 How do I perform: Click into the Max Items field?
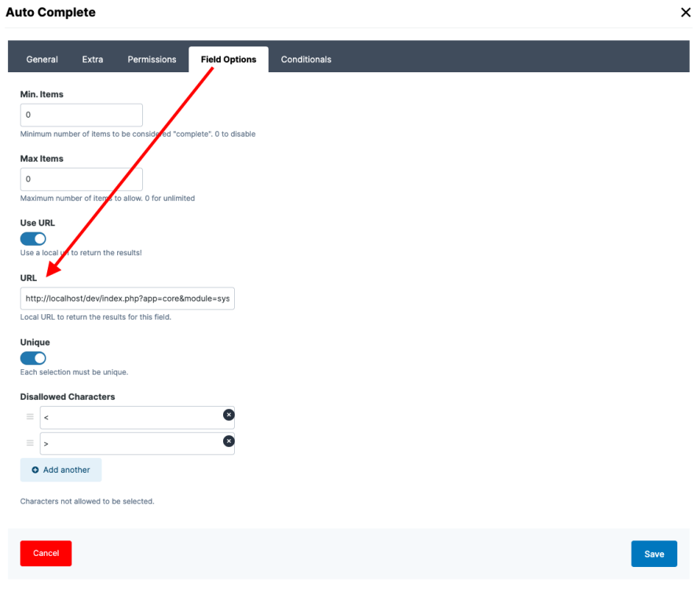[x=81, y=180]
